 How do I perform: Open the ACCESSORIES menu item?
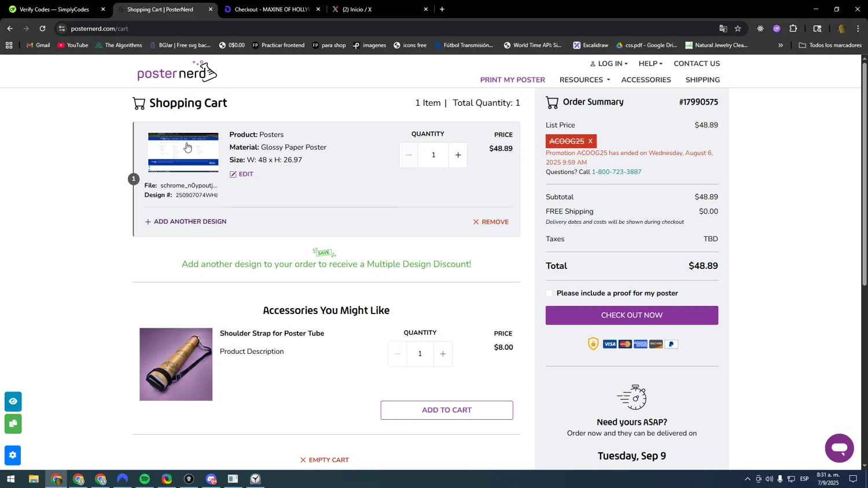click(646, 80)
